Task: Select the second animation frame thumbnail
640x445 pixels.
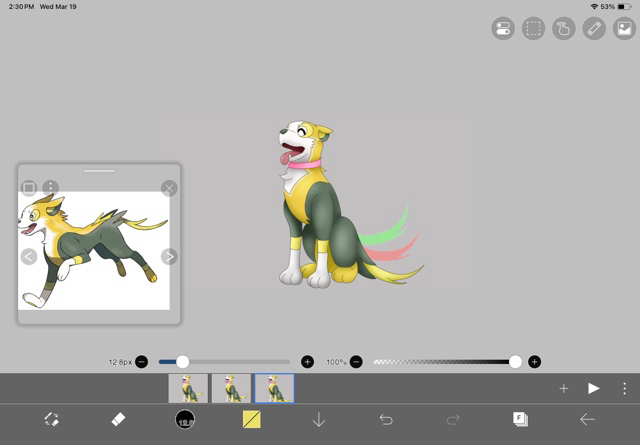Action: 231,388
